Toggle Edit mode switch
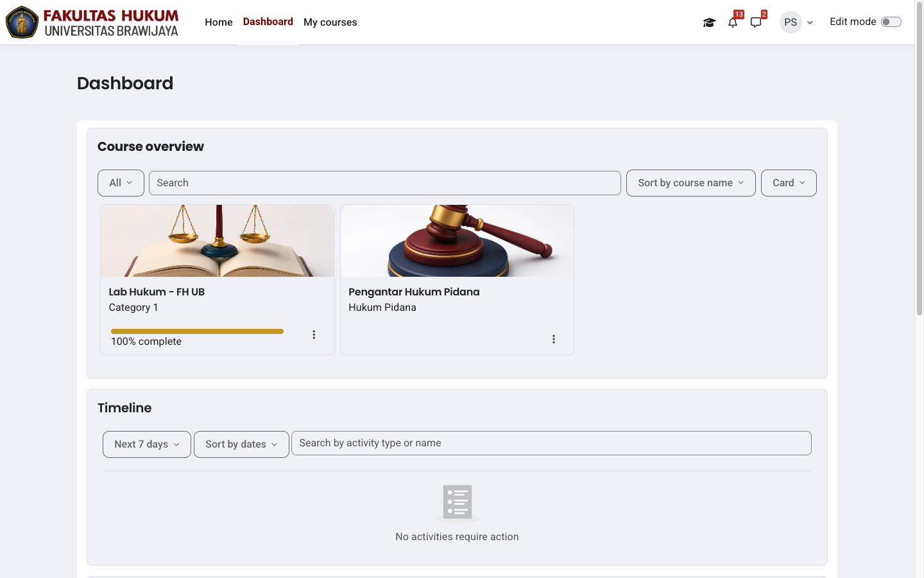Screen dimensions: 924x578 891,22
